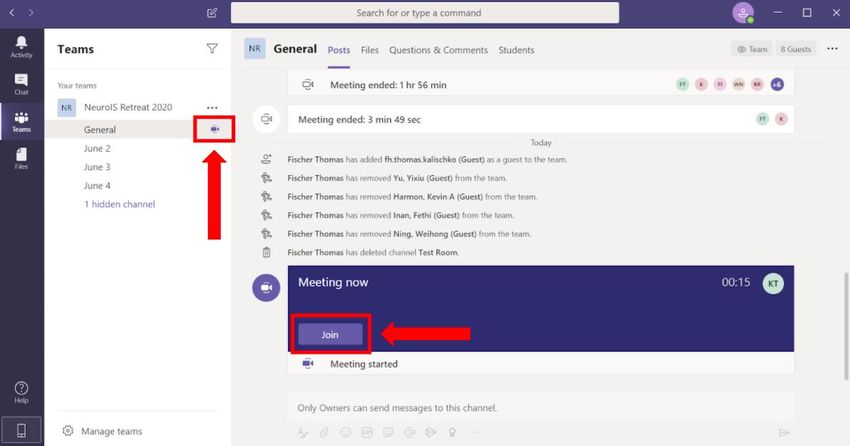850x446 pixels.
Task: Open more compose options ellipsis
Action: coord(473,432)
